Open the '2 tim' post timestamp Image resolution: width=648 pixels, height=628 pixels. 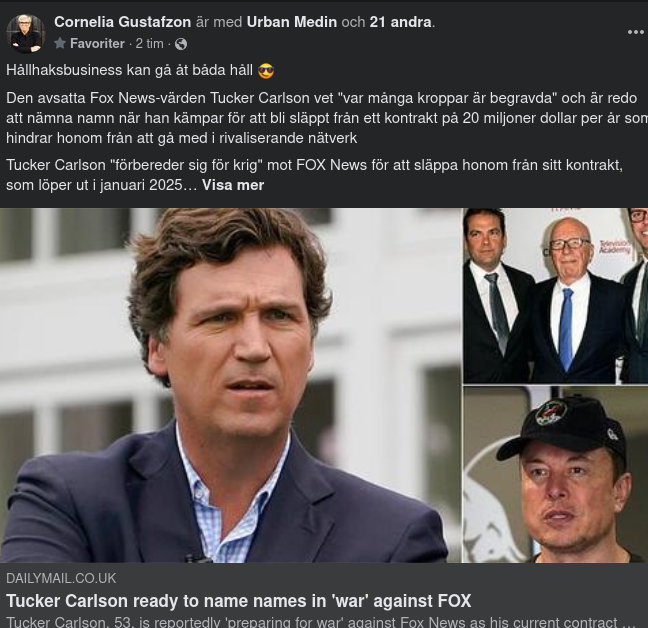[x=150, y=44]
